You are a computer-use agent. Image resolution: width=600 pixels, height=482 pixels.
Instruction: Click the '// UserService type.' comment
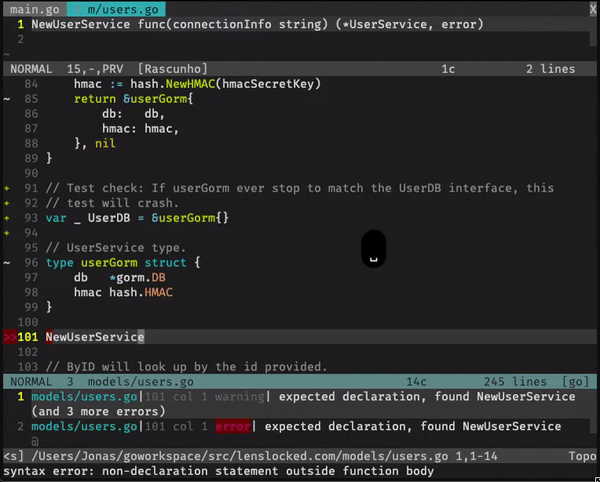coord(116,248)
